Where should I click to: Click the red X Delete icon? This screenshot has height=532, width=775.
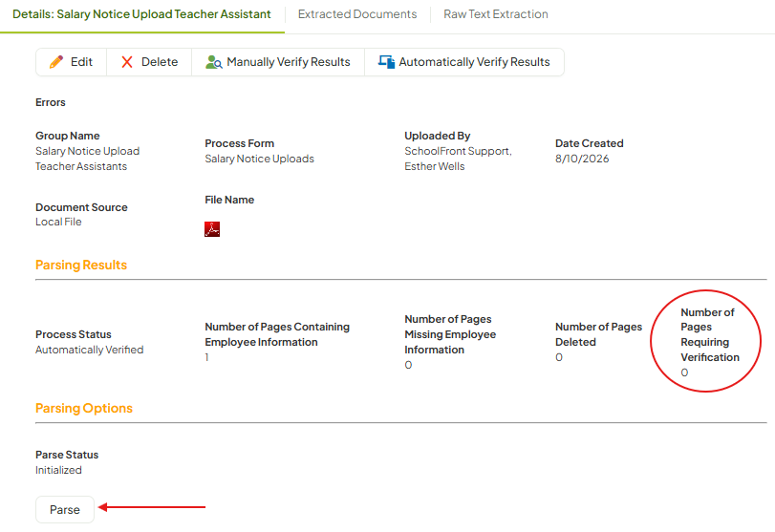pyautogui.click(x=127, y=62)
